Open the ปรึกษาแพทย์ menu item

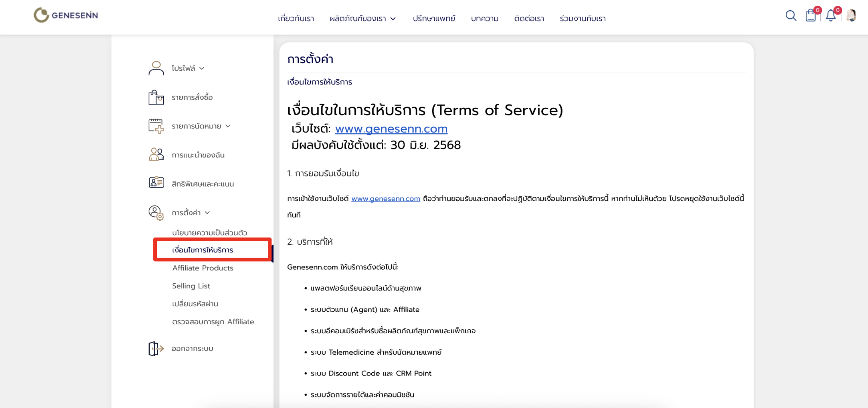click(x=434, y=18)
